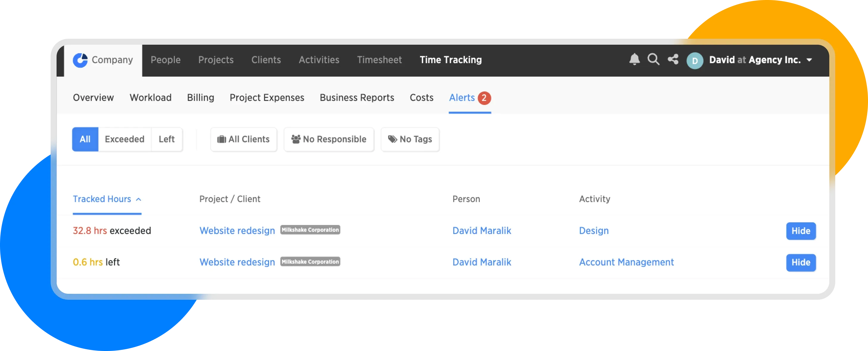Open the notifications bell icon

(x=634, y=60)
